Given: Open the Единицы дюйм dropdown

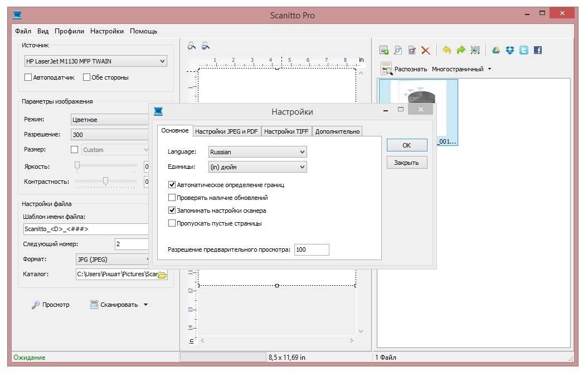Looking at the screenshot, I should click(x=257, y=167).
